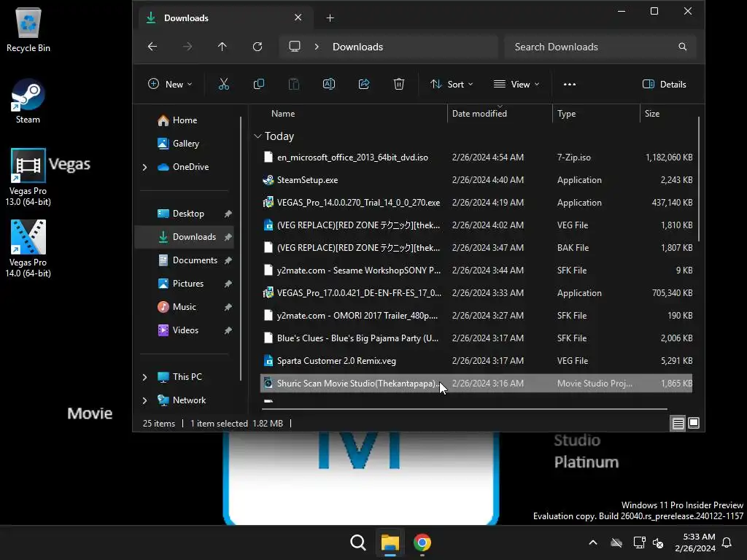Viewport: 747px width, 560px height.
Task: Refresh the Downloads folder
Action: tap(258, 47)
